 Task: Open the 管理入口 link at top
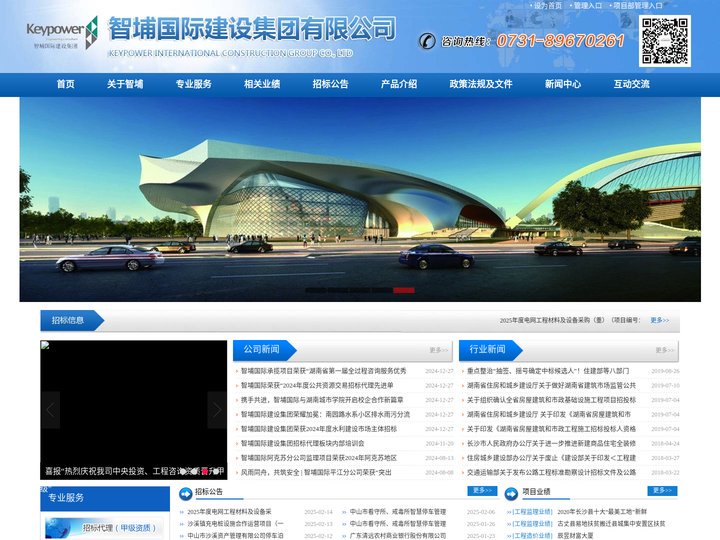tap(587, 6)
